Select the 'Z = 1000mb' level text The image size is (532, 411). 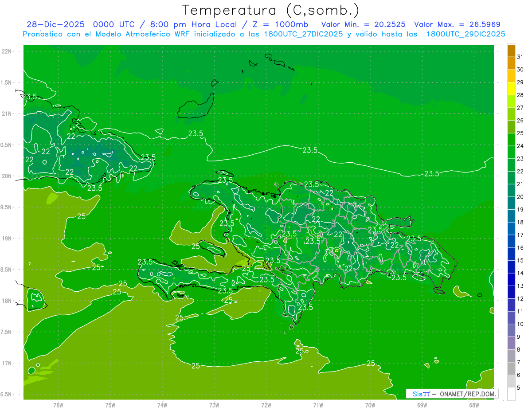(x=281, y=24)
